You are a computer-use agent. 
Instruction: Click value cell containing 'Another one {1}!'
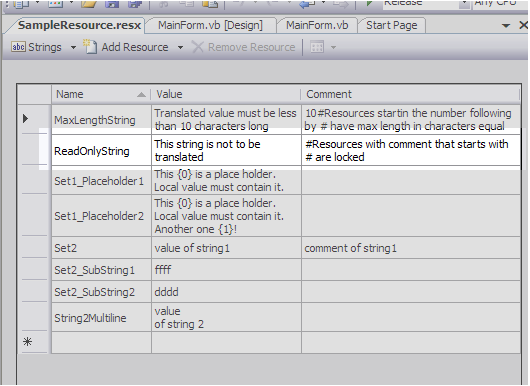tap(226, 216)
